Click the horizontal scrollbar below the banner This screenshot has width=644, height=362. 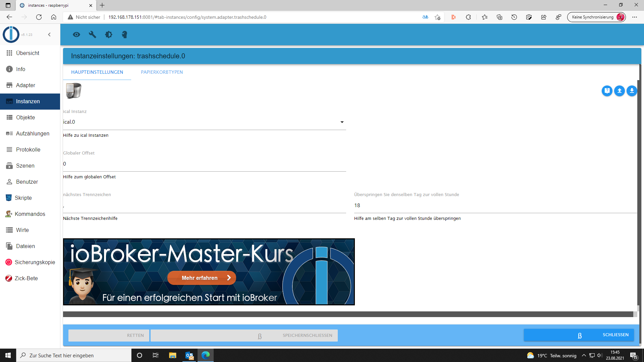click(348, 314)
